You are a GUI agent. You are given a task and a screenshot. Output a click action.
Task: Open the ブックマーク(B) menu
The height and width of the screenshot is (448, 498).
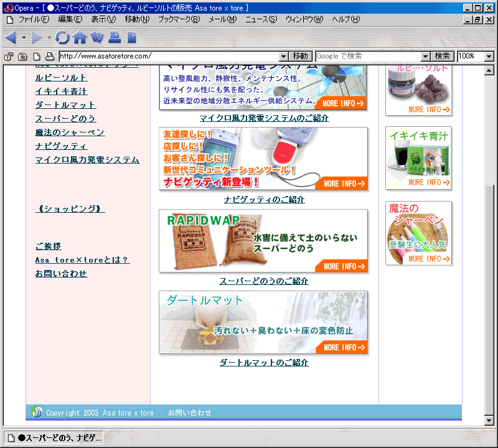point(179,19)
